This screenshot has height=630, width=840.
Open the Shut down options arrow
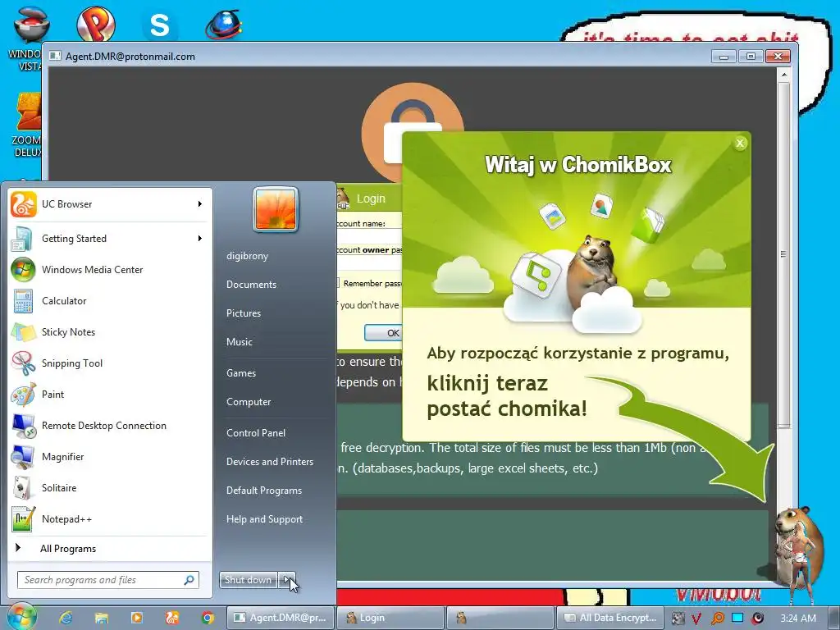(287, 580)
